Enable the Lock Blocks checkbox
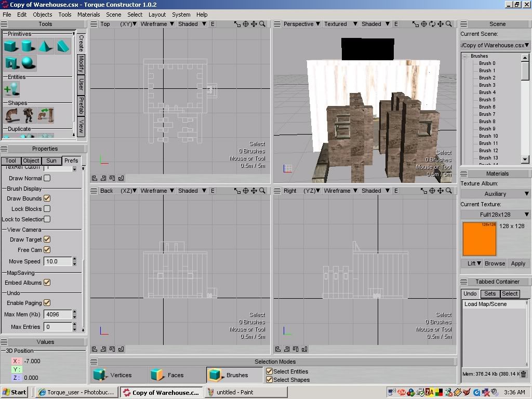The height and width of the screenshot is (399, 532). point(47,209)
